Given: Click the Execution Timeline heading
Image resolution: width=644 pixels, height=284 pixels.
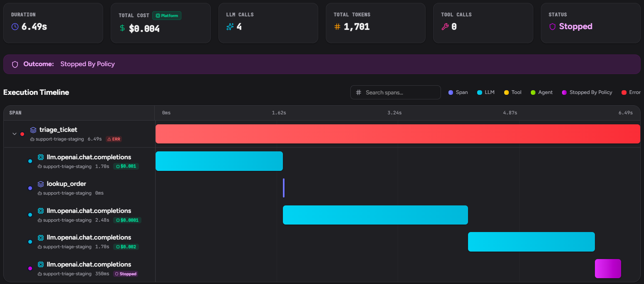Looking at the screenshot, I should pyautogui.click(x=36, y=92).
